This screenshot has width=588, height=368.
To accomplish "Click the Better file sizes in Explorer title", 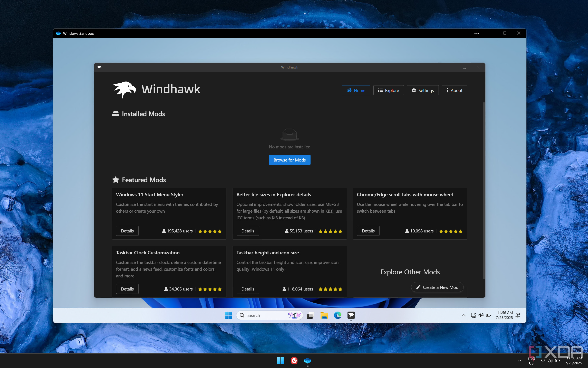I will (x=274, y=194).
